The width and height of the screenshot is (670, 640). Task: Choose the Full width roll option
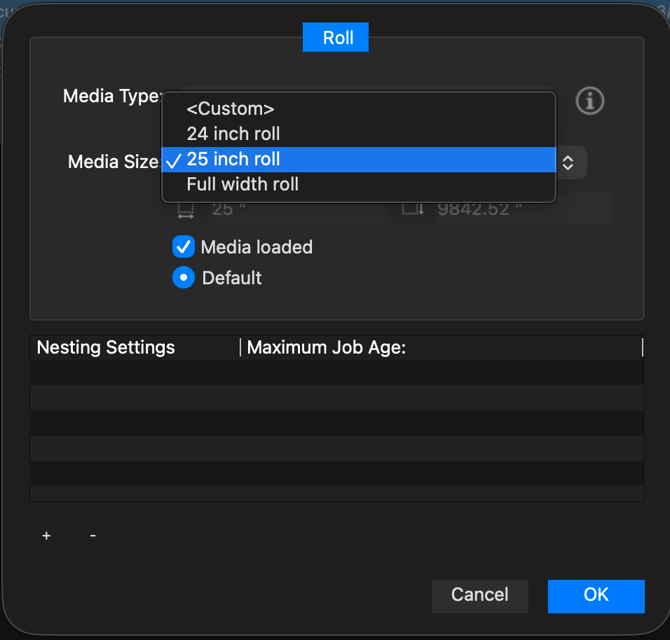[242, 184]
